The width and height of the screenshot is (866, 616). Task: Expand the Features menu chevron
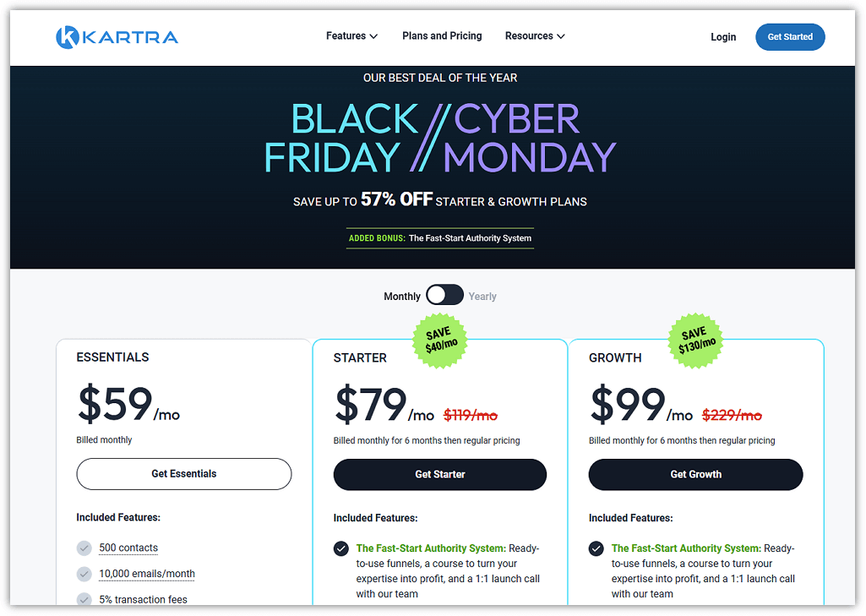pos(374,37)
